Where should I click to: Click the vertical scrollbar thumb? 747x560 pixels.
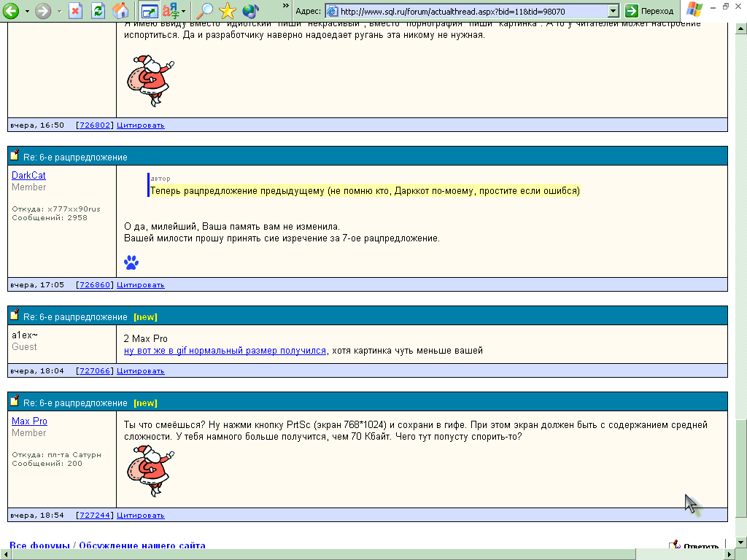coord(741,467)
